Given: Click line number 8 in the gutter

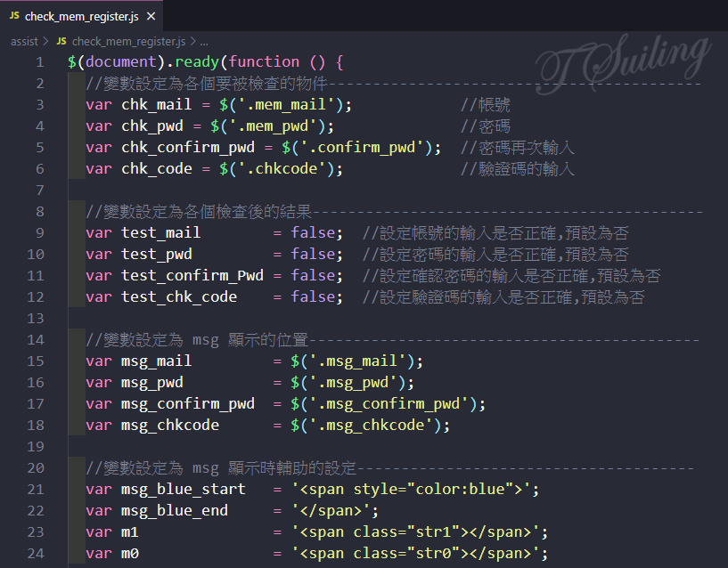Looking at the screenshot, I should (x=38, y=212).
